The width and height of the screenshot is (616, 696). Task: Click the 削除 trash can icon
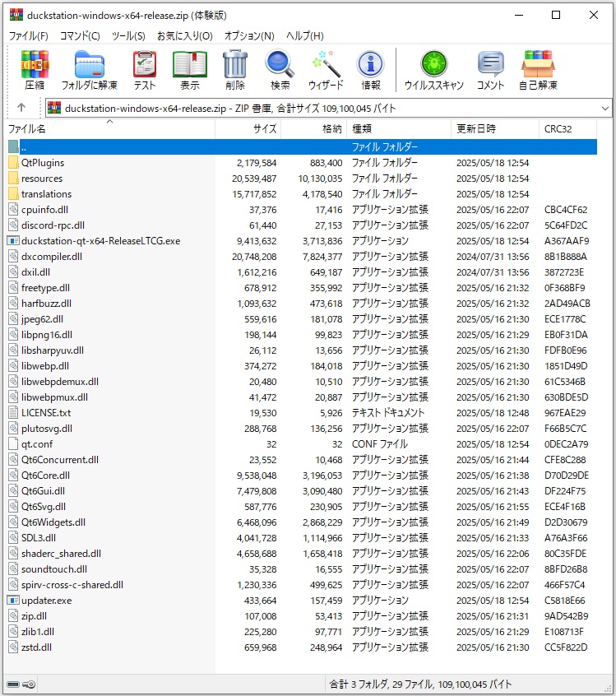(x=234, y=64)
